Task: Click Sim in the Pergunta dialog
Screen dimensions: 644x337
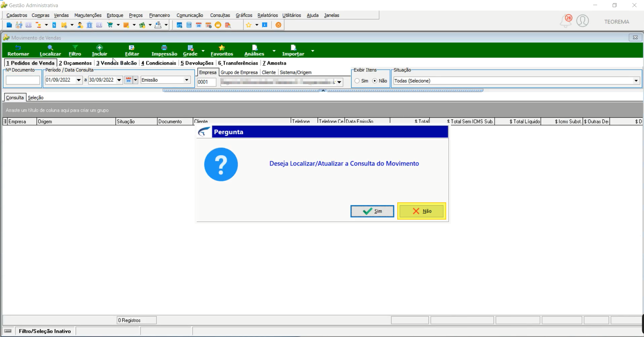Action: click(372, 211)
